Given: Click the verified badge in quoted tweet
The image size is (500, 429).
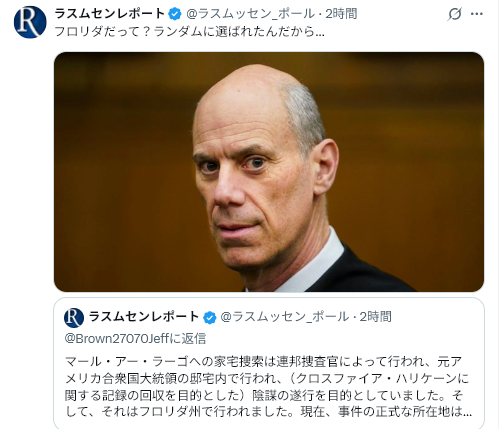Looking at the screenshot, I should (210, 317).
